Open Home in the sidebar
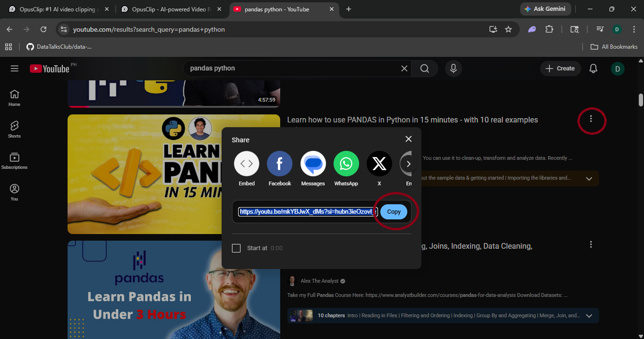Viewport: 644px width, 339px height. (x=14, y=98)
